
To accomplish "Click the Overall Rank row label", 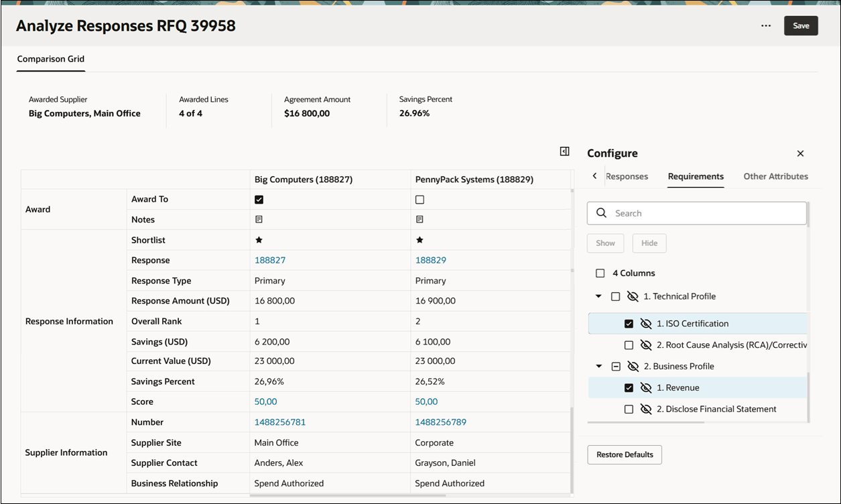I will tap(157, 321).
